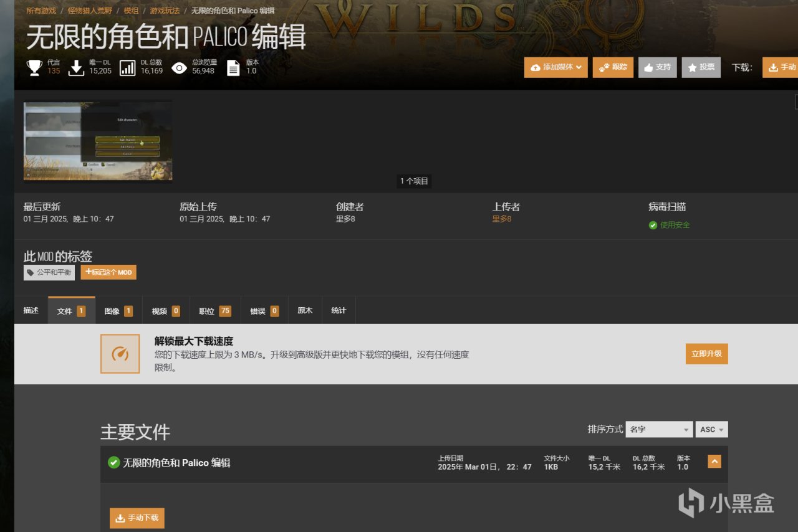Click the 使用安全 virus scan text

coord(675,225)
